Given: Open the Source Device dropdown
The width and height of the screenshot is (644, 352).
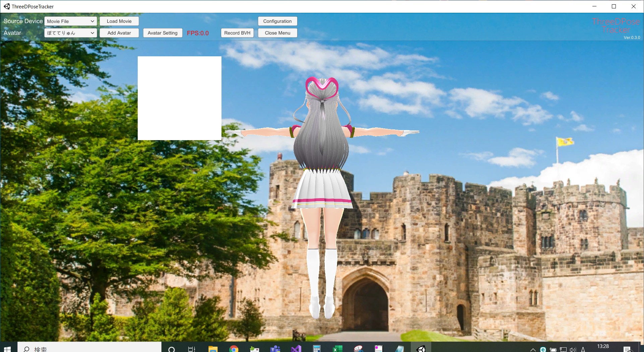Looking at the screenshot, I should pos(70,21).
